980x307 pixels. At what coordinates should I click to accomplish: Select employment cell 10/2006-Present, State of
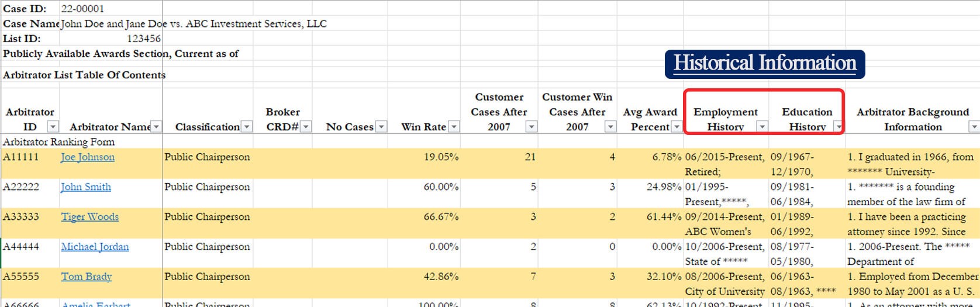(726, 253)
